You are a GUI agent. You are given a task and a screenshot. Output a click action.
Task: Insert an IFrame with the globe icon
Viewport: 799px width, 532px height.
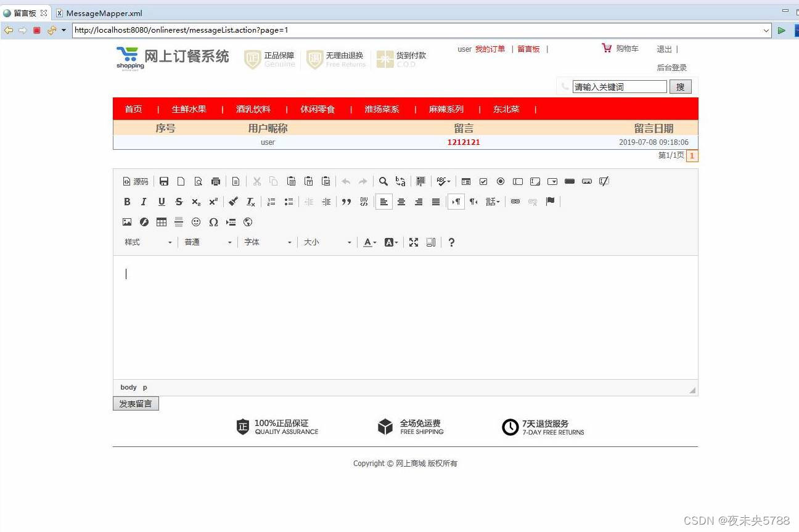point(248,222)
